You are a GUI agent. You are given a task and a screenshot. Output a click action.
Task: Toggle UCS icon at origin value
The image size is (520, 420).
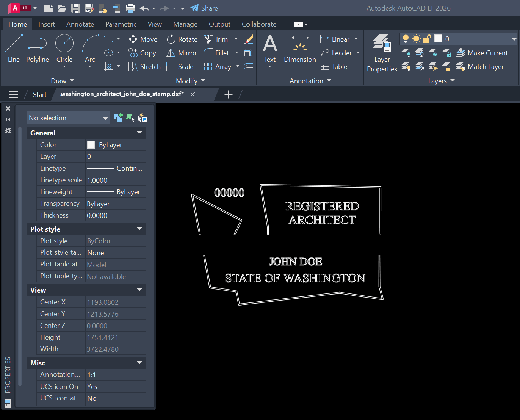[116, 398]
